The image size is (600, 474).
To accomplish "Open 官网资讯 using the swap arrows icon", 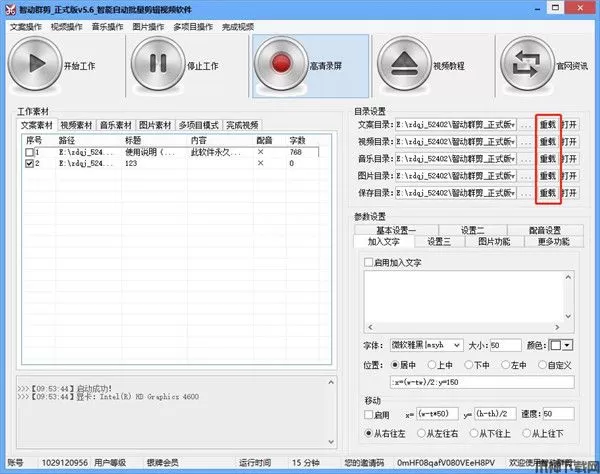I will [x=528, y=66].
